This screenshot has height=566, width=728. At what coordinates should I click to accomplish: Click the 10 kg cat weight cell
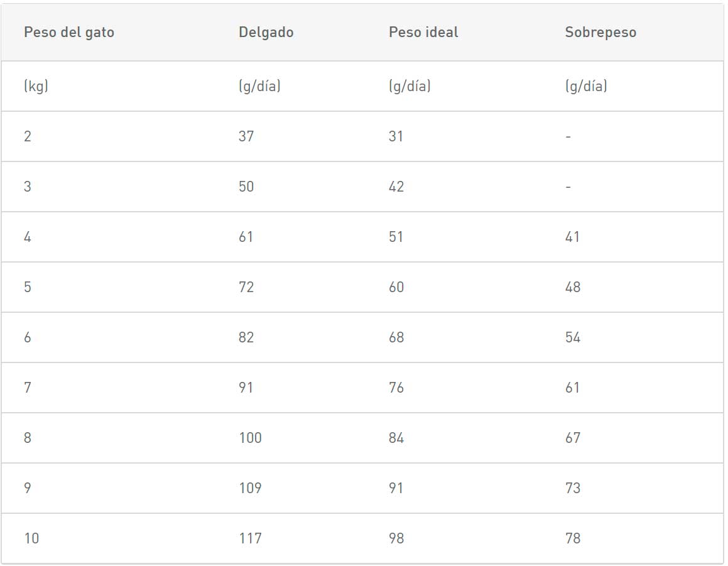point(31,538)
